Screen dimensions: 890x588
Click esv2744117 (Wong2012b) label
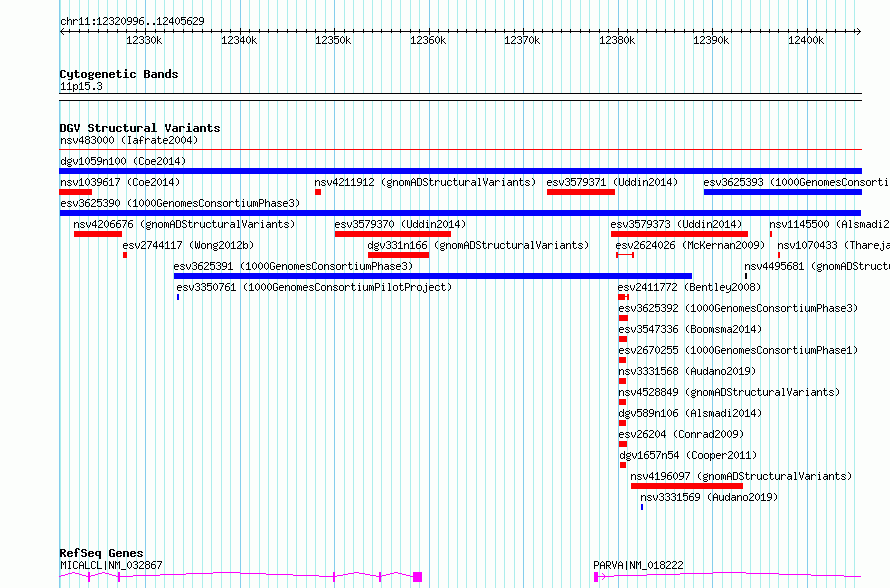(x=188, y=245)
